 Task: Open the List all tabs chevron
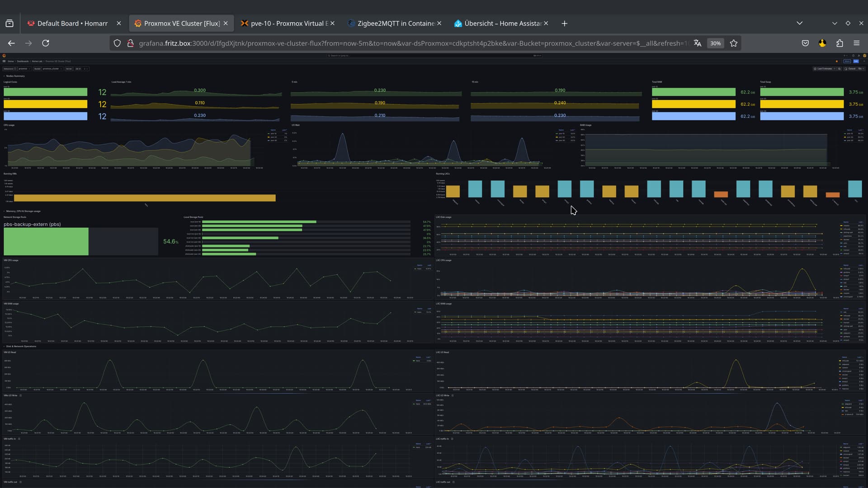pos(799,23)
